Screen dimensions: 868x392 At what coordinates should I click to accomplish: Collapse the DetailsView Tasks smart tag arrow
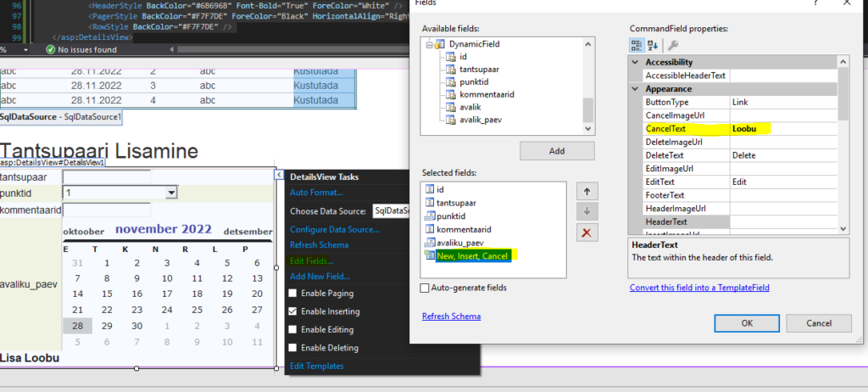coord(279,175)
